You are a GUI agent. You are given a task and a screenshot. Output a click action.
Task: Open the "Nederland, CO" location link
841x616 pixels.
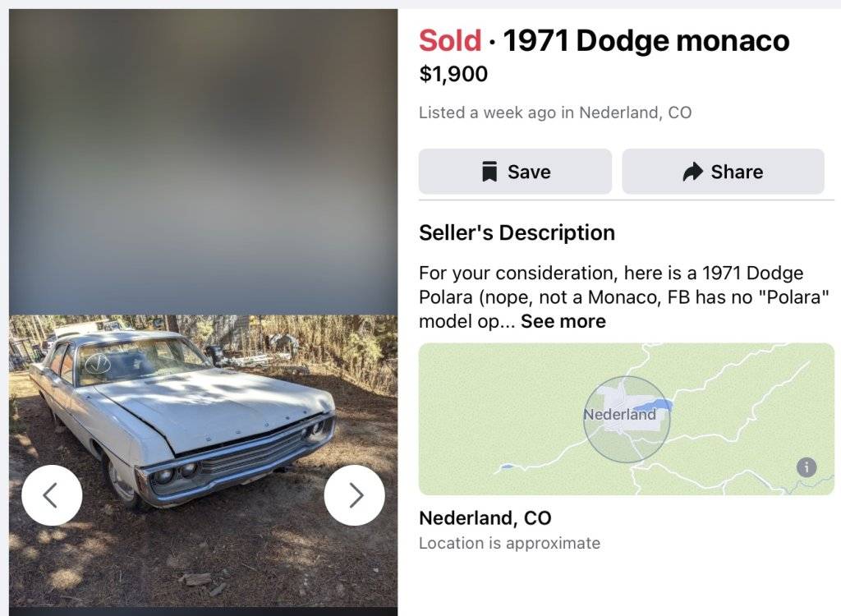tap(485, 518)
